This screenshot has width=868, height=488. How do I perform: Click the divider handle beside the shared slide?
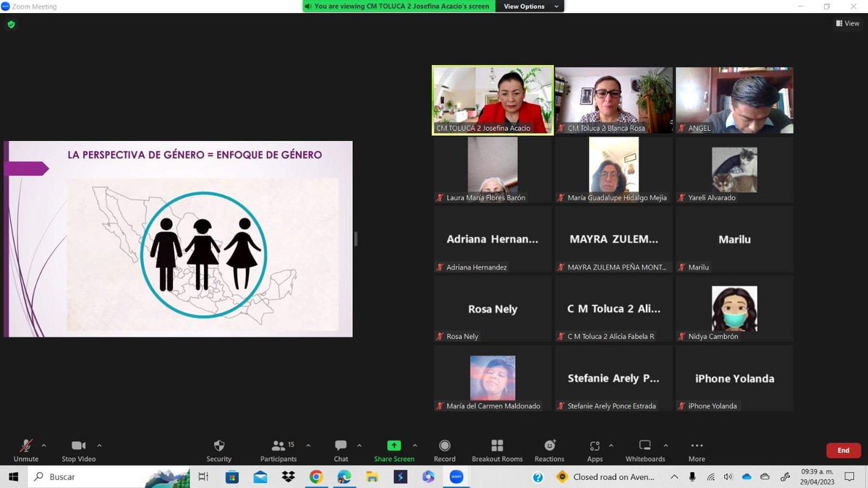(x=355, y=239)
